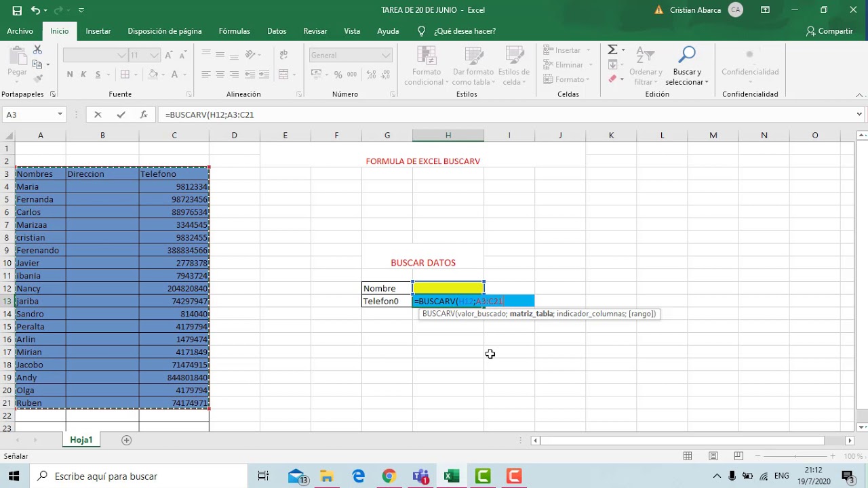Click Dar formato como tabla button
This screenshot has height=488, width=868.
(473, 66)
